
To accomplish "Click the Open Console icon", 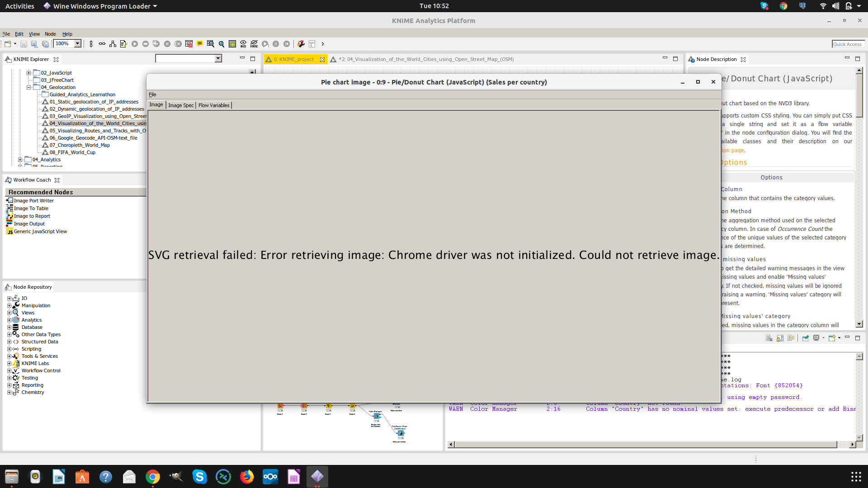I will coord(831,338).
